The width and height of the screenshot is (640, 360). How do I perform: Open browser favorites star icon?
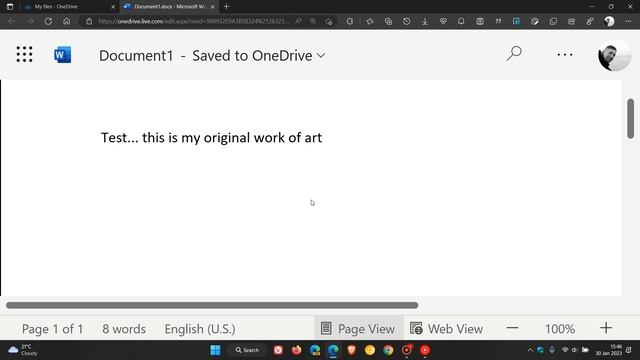click(370, 21)
